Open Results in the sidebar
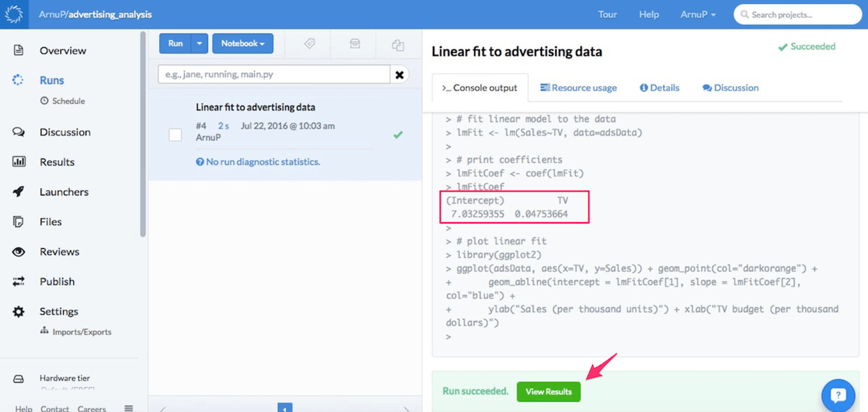Screen dimensions: 868x412 (x=57, y=162)
